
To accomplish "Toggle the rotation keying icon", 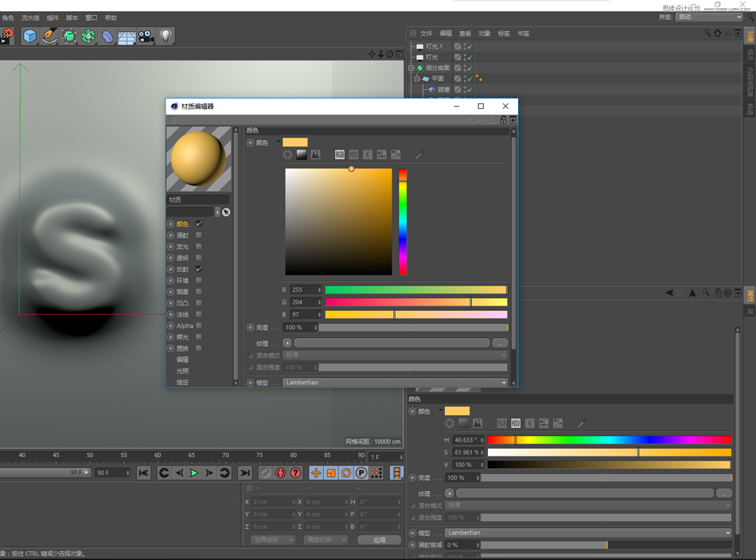I will 346,472.
